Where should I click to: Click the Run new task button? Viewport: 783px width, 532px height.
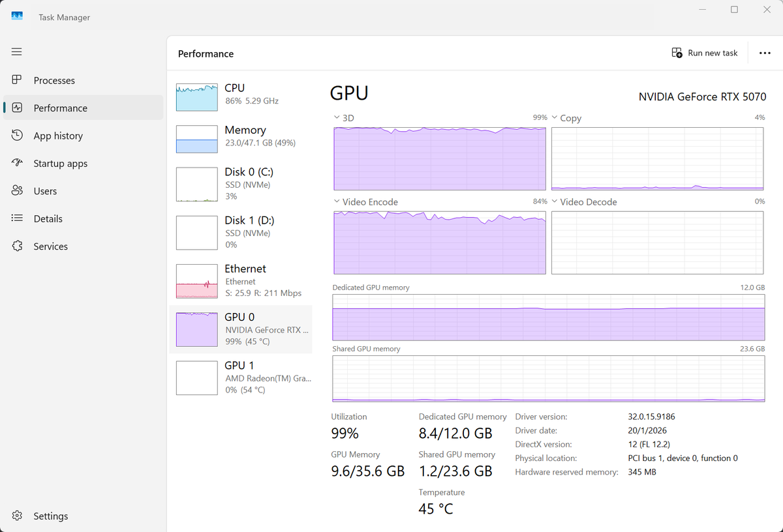coord(705,53)
